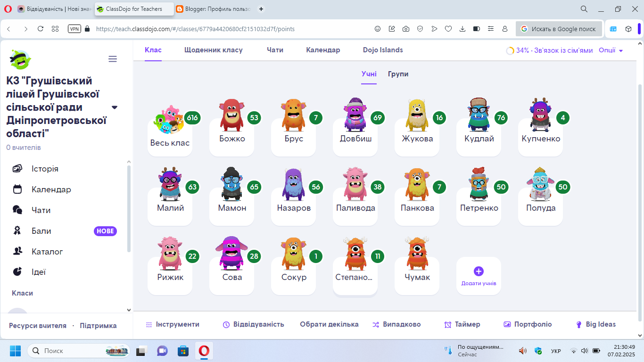Switch to the Щоденник класу tab

(214, 50)
